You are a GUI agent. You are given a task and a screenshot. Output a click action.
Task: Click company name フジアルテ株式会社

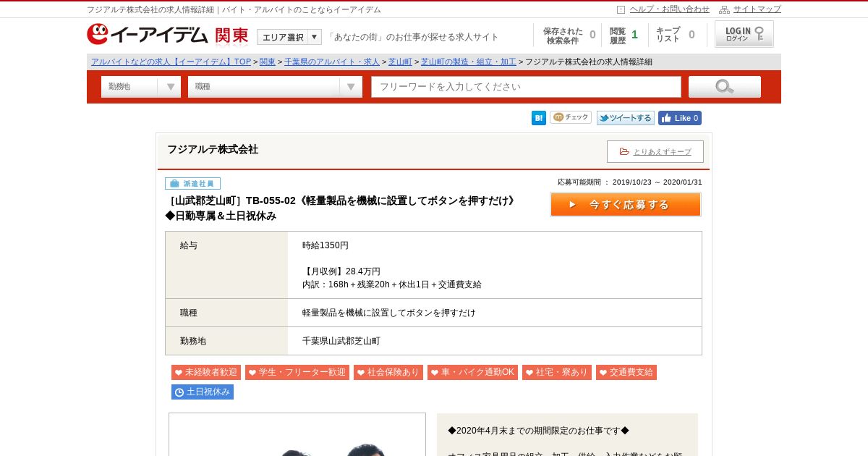tap(213, 150)
